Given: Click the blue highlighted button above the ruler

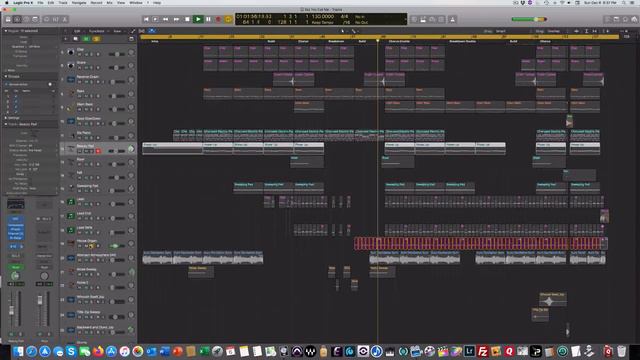Looking at the screenshot, I should [151, 31].
